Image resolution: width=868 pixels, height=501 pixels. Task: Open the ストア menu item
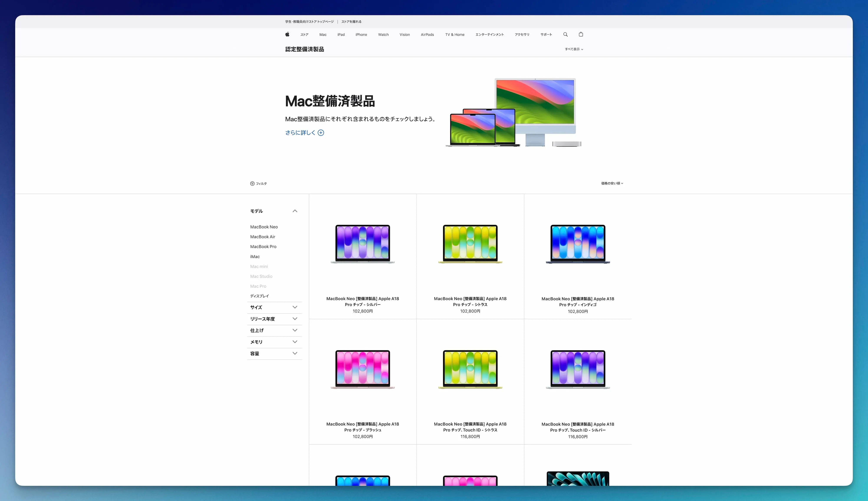click(x=304, y=34)
